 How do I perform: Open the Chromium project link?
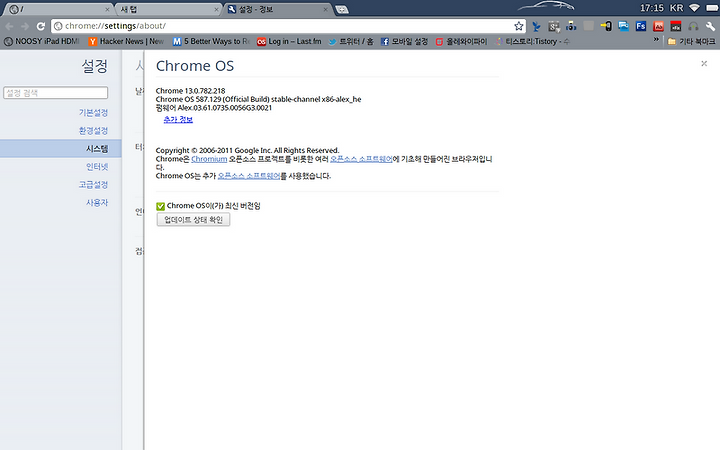209,159
